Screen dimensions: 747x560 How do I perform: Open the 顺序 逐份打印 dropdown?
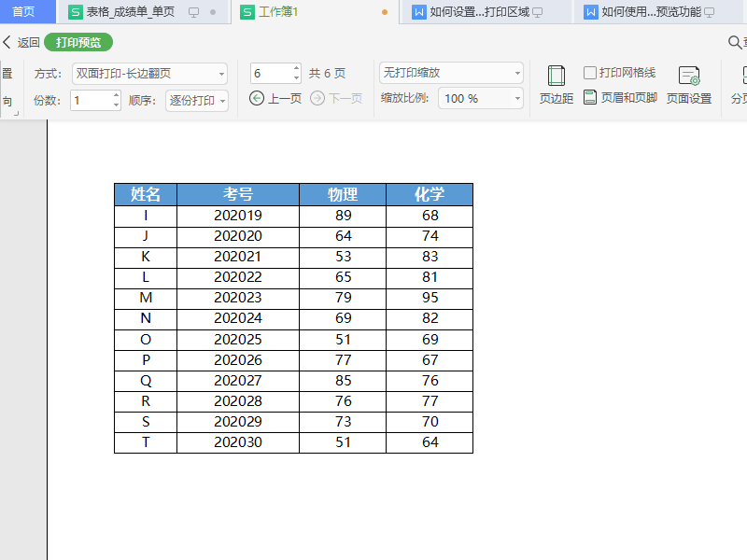197,101
